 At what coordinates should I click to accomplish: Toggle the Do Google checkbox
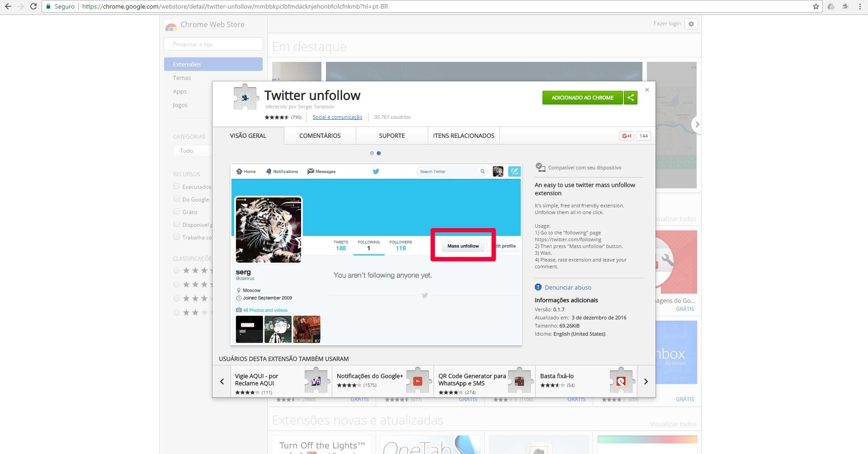pos(176,199)
